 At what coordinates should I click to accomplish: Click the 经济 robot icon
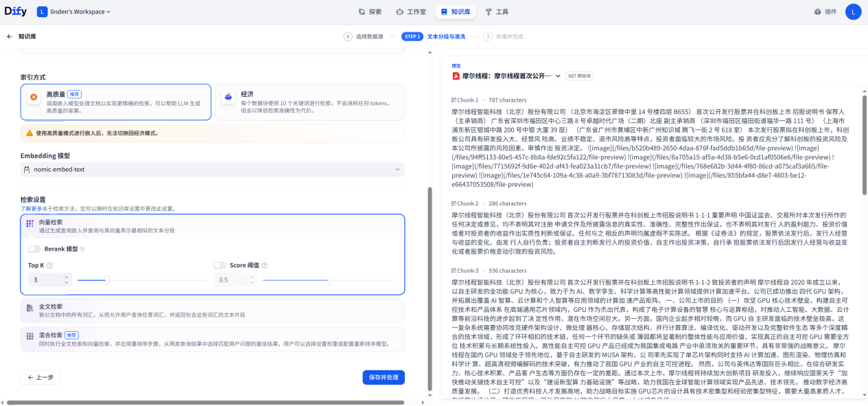tap(228, 98)
